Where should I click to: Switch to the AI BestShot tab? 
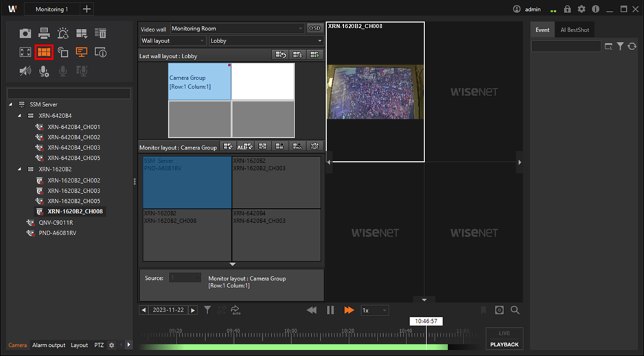574,30
